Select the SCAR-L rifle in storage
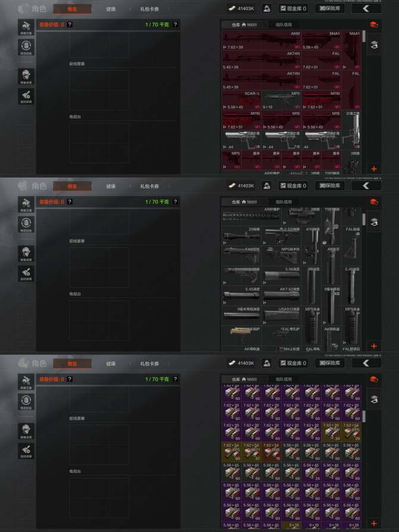Screen dimensions: 399x532 point(241,101)
